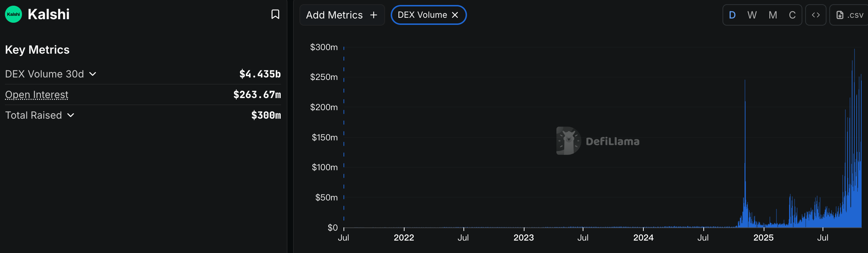The width and height of the screenshot is (868, 253).
Task: Click the 2025 x-axis label
Action: pos(764,238)
